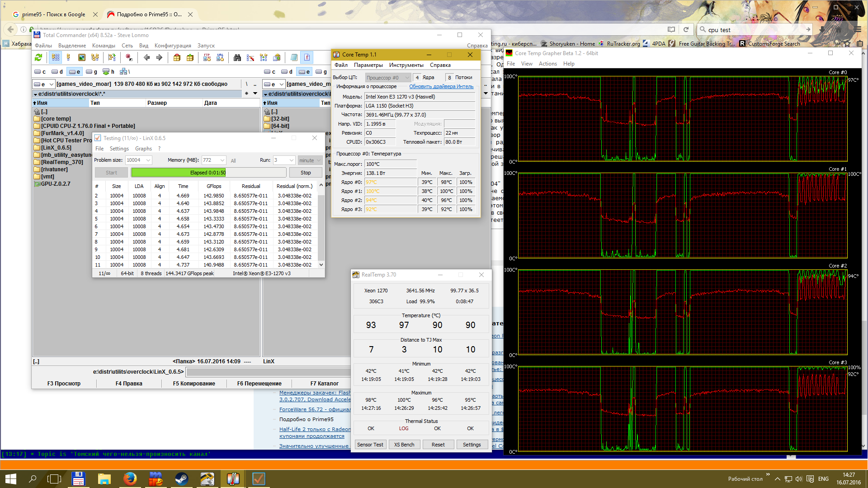Click the Pack files toolbar icon
Screen dimensions: 868x488
[177, 57]
